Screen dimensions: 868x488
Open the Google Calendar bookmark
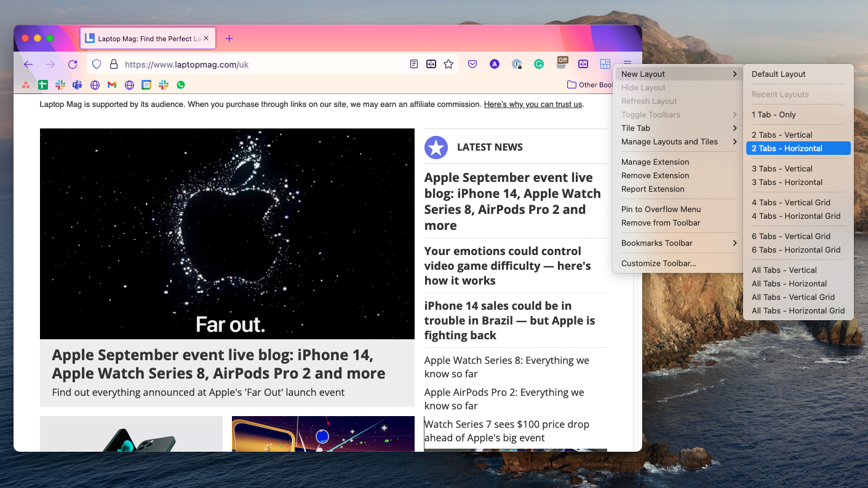pyautogui.click(x=146, y=85)
